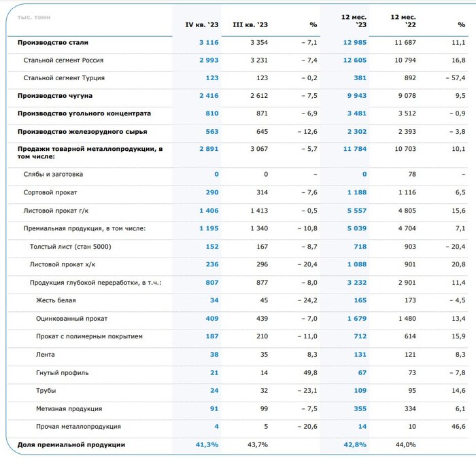Select 'Производство угольного концентрата' row label

coord(84,113)
